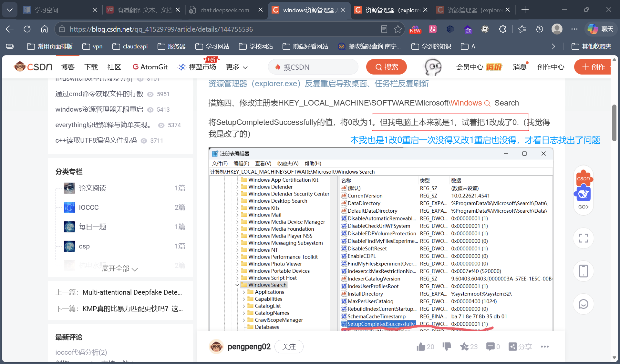Viewport: 620px width, 364px height.
Task: Open mobile view phone icon in sidebar
Action: (584, 271)
